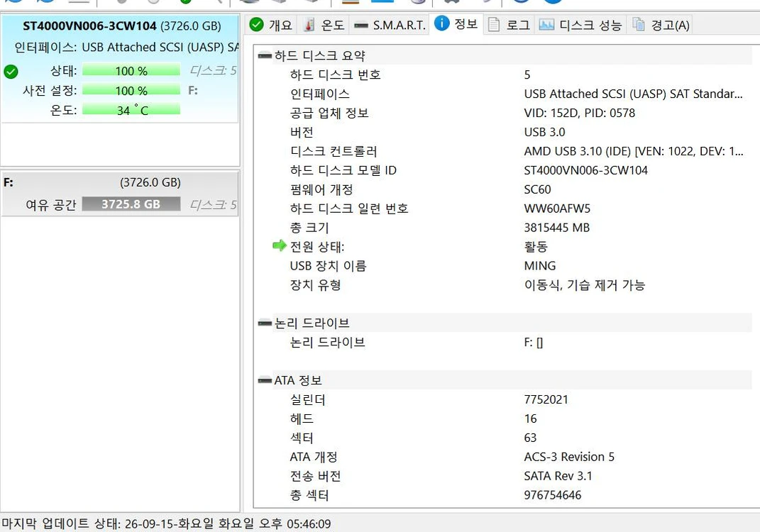The width and height of the screenshot is (760, 532).
Task: Click the 섹터 value 63
Action: 530,438
